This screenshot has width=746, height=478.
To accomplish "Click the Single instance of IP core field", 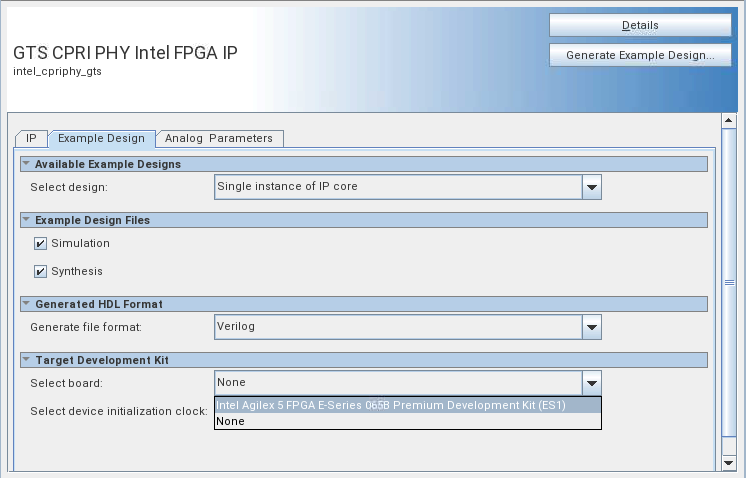I will 398,187.
